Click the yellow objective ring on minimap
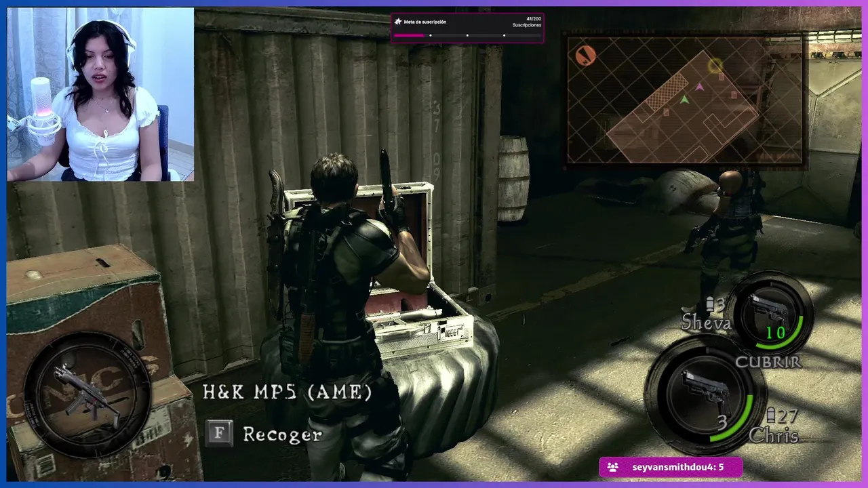The image size is (868, 488). click(715, 66)
